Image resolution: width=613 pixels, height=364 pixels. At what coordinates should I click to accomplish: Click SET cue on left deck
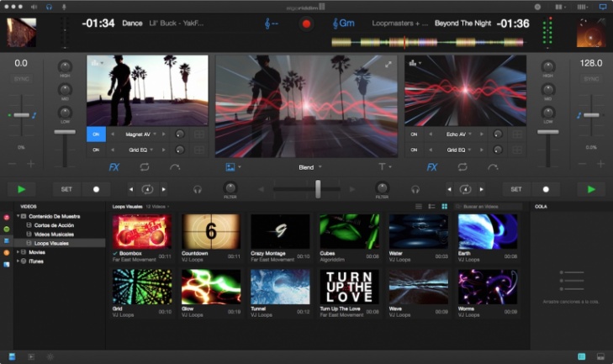(67, 190)
